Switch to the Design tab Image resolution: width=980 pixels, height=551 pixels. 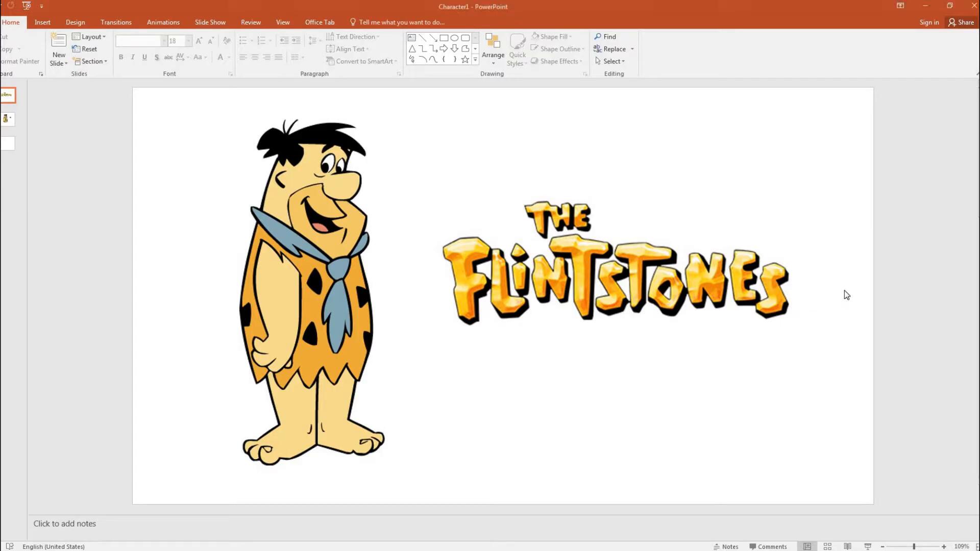click(x=75, y=22)
